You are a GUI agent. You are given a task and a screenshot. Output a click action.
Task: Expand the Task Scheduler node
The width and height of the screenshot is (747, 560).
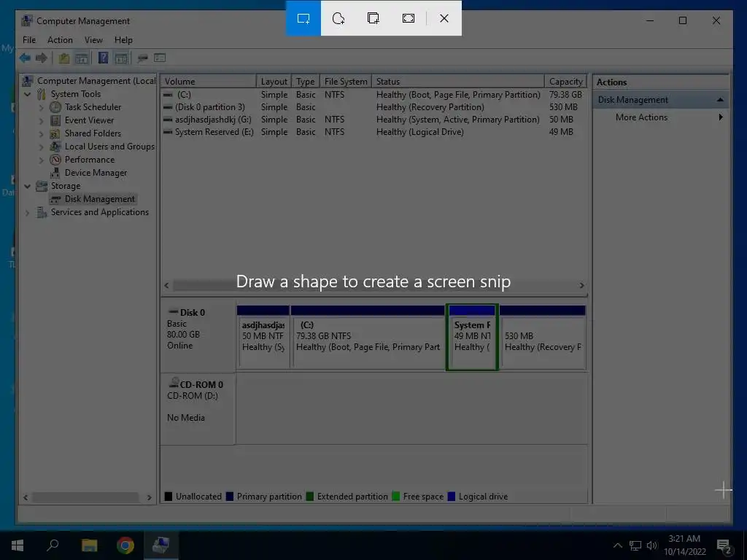pos(41,108)
